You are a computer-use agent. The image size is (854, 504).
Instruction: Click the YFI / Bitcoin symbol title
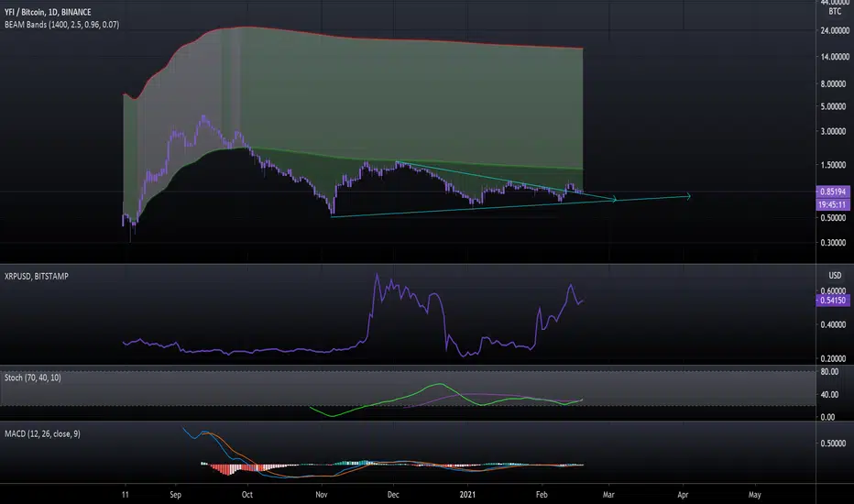pyautogui.click(x=48, y=12)
